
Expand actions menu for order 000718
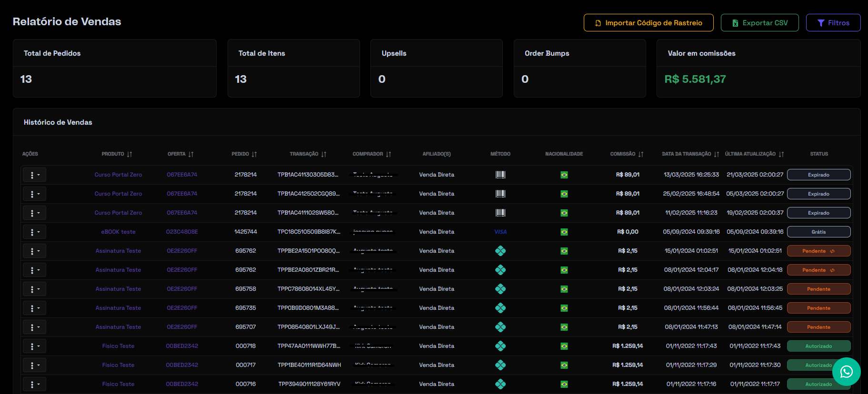coord(34,346)
